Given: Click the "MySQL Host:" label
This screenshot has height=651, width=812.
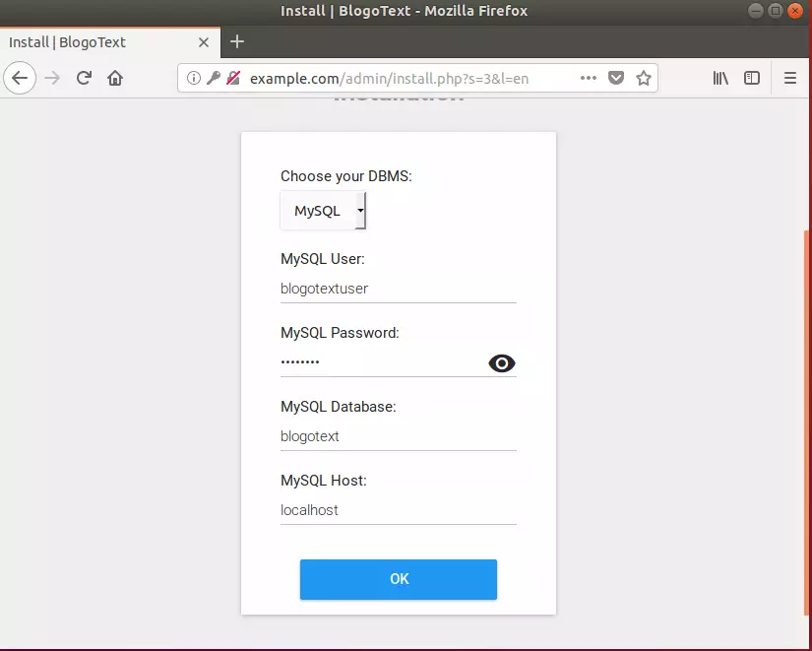Looking at the screenshot, I should pos(324,481).
